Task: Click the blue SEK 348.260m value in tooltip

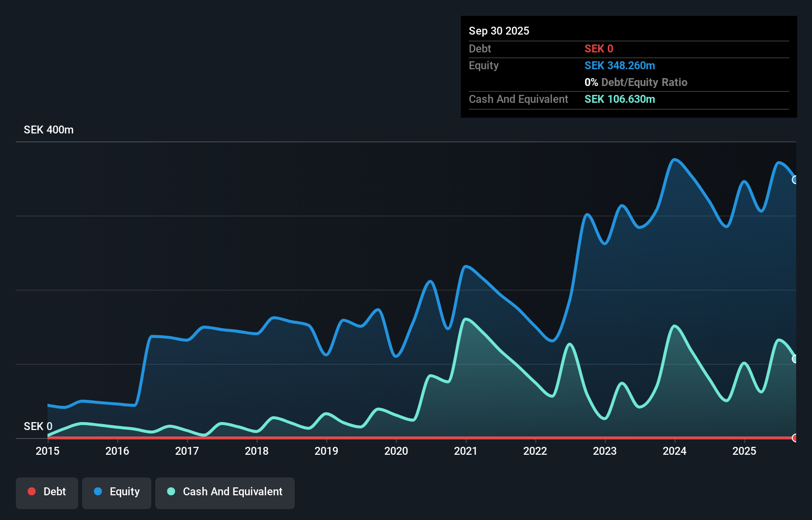Action: (x=620, y=65)
